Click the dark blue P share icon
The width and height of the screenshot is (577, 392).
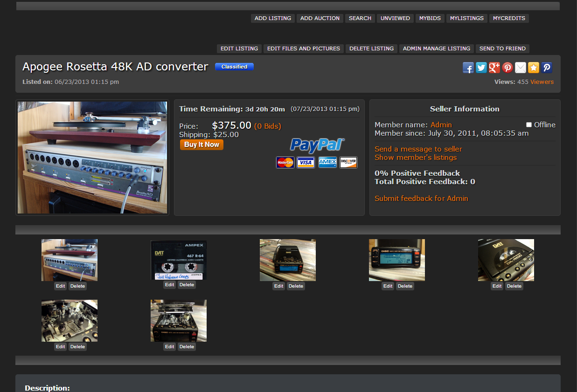(547, 68)
